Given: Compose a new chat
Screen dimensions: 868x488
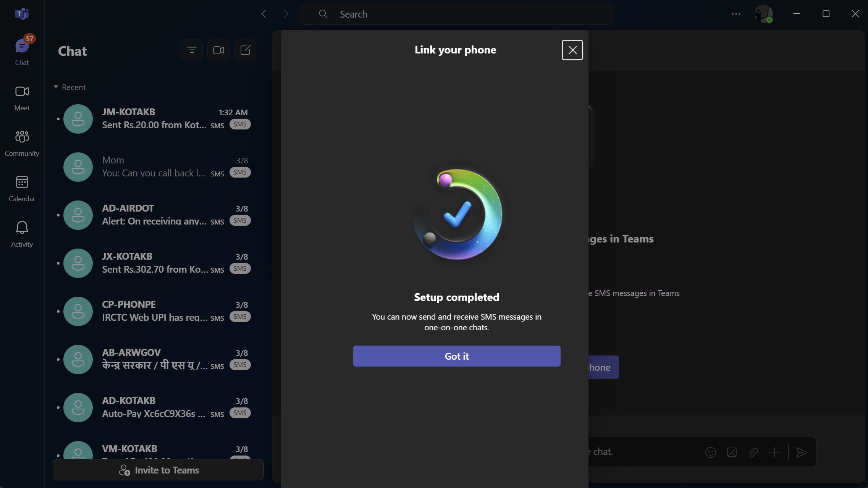Looking at the screenshot, I should coord(245,50).
